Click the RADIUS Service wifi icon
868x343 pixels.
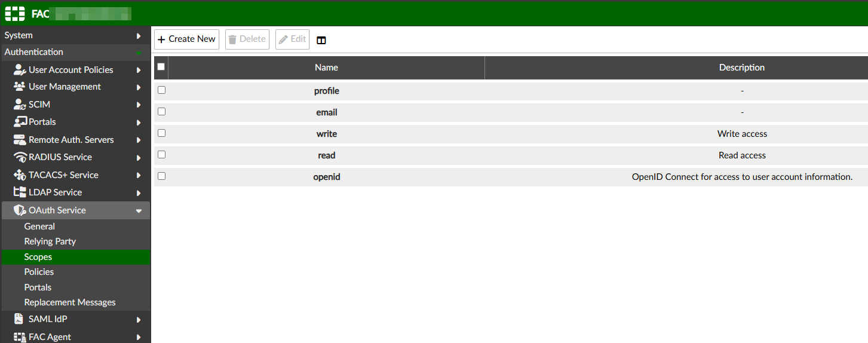(20, 157)
